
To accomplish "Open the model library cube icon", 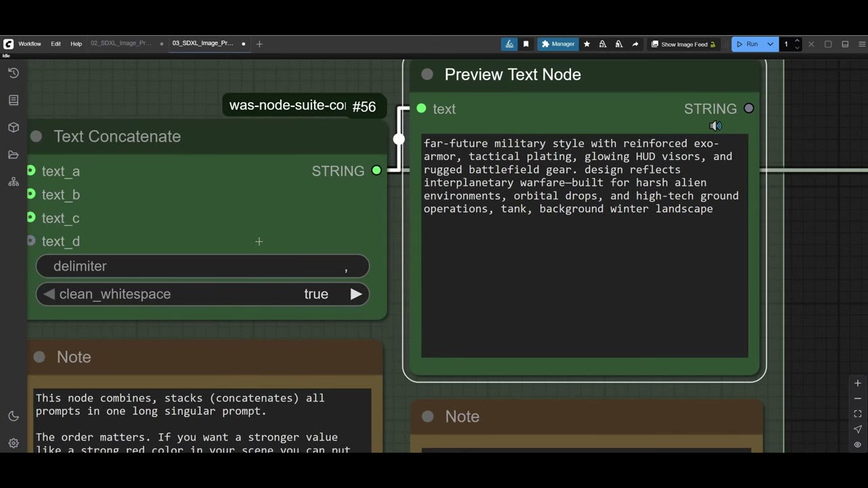I will click(14, 127).
